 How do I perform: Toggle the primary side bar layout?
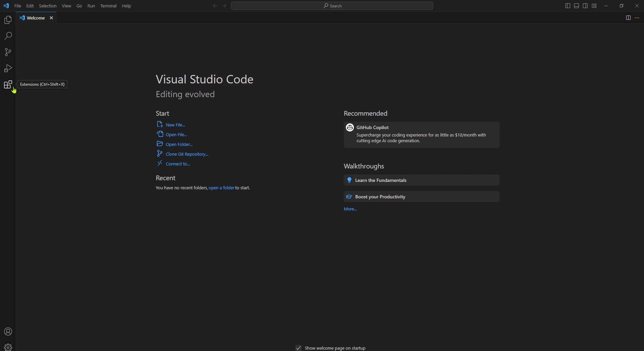[x=568, y=6]
